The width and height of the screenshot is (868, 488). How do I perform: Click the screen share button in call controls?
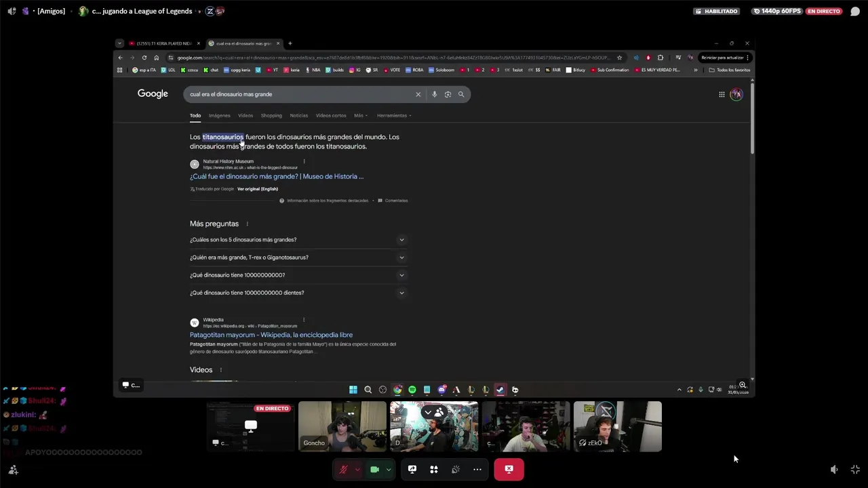(x=412, y=469)
